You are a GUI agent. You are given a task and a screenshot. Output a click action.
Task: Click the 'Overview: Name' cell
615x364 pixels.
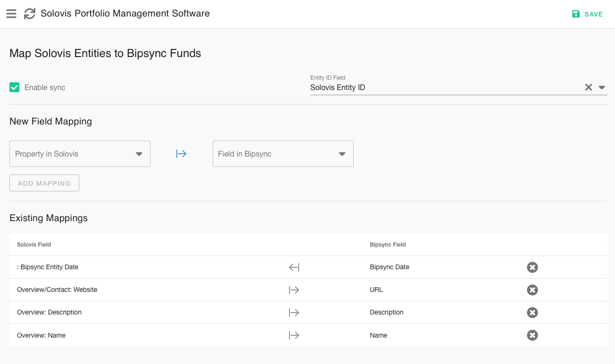coord(41,335)
